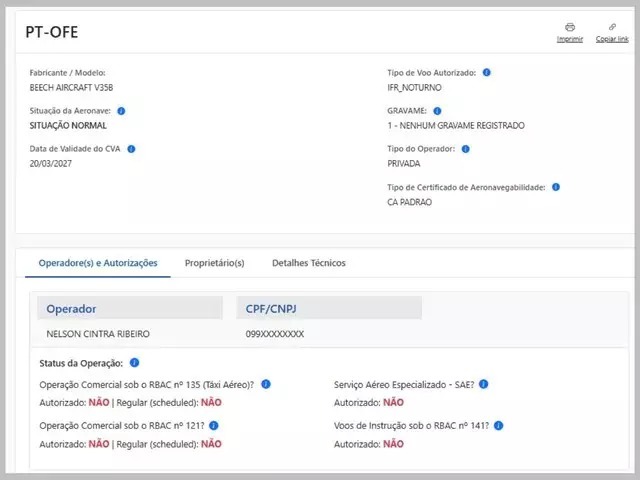Switch to the Proprietário(s) tab
The width and height of the screenshot is (640, 480).
214,263
